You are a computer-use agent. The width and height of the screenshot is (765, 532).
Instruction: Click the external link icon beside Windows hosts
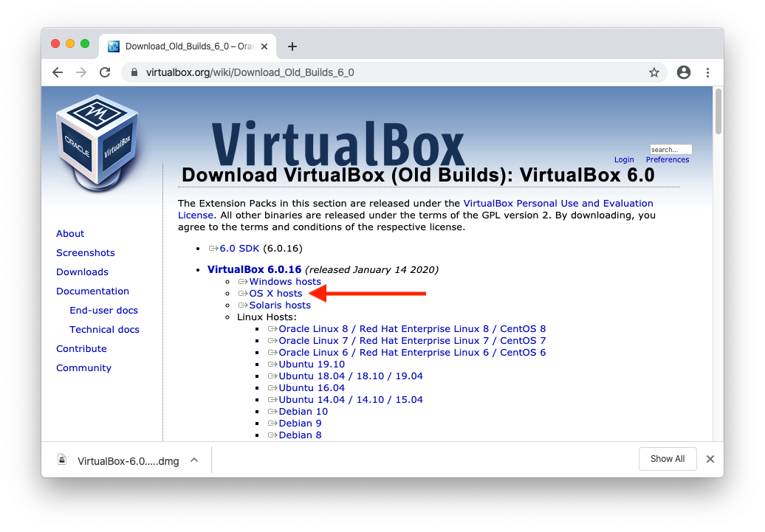243,282
